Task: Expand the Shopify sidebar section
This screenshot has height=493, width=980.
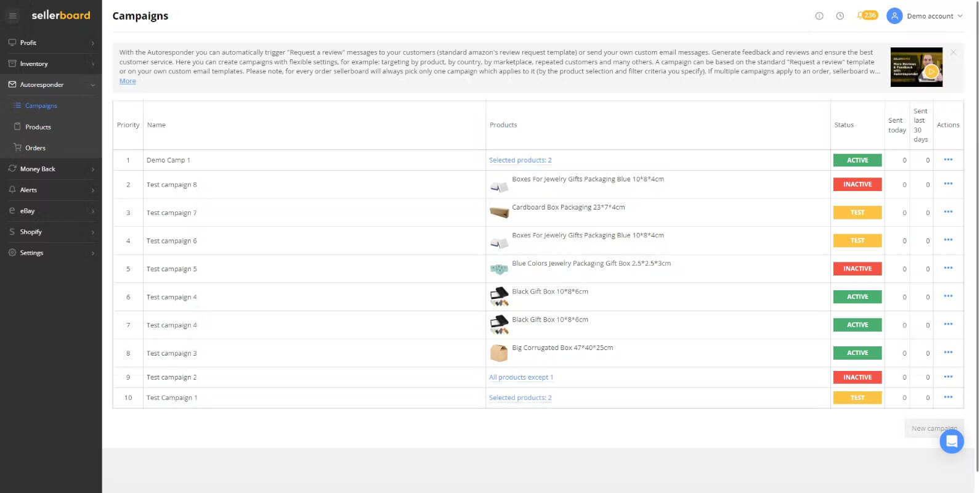Action: [51, 232]
